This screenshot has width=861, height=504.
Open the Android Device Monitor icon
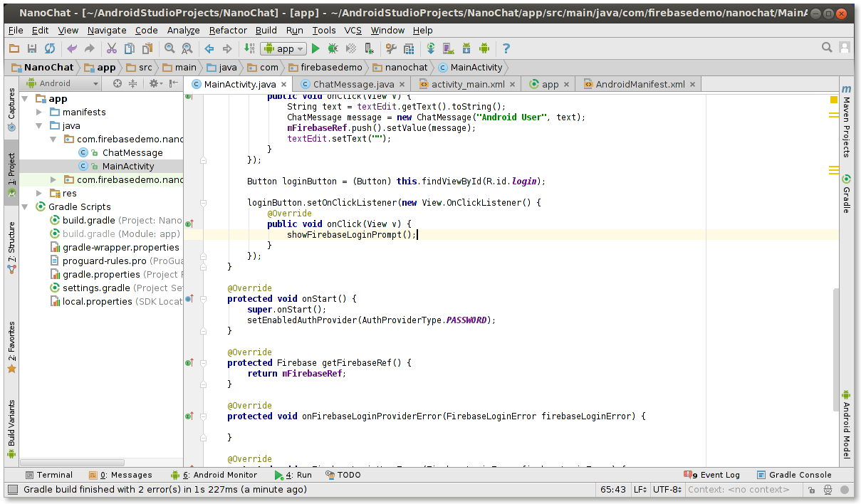tap(484, 48)
